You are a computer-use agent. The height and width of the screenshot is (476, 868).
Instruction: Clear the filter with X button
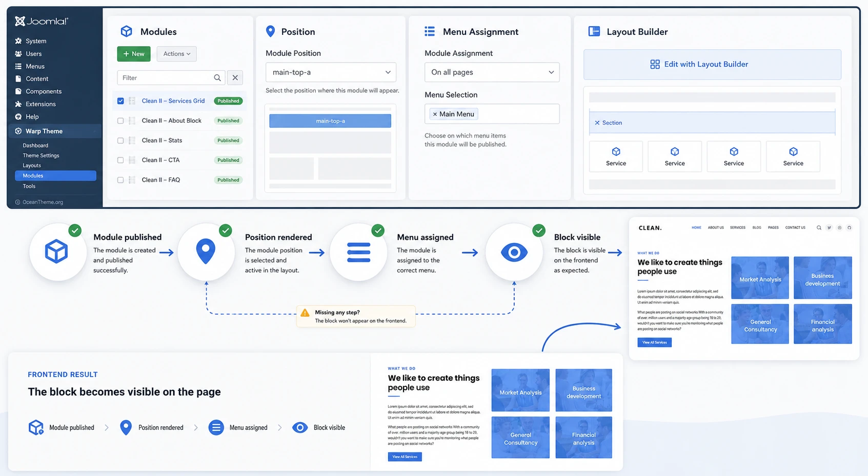pyautogui.click(x=235, y=78)
